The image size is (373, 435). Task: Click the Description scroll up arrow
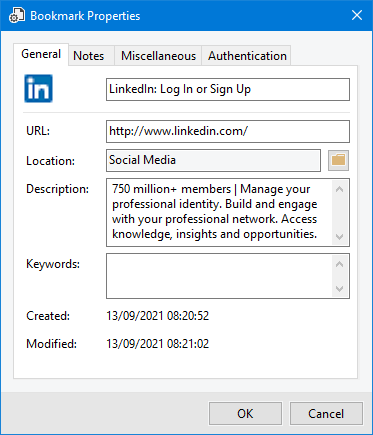pos(340,190)
